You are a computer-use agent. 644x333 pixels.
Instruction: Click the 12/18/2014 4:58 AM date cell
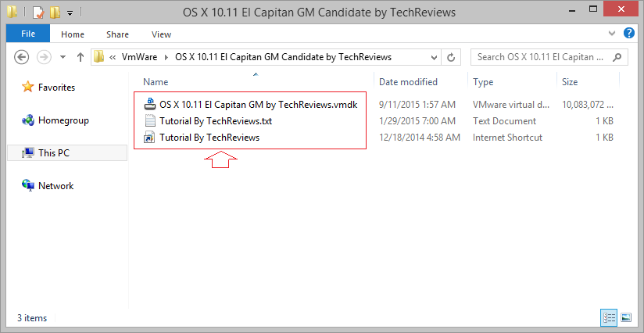[420, 138]
